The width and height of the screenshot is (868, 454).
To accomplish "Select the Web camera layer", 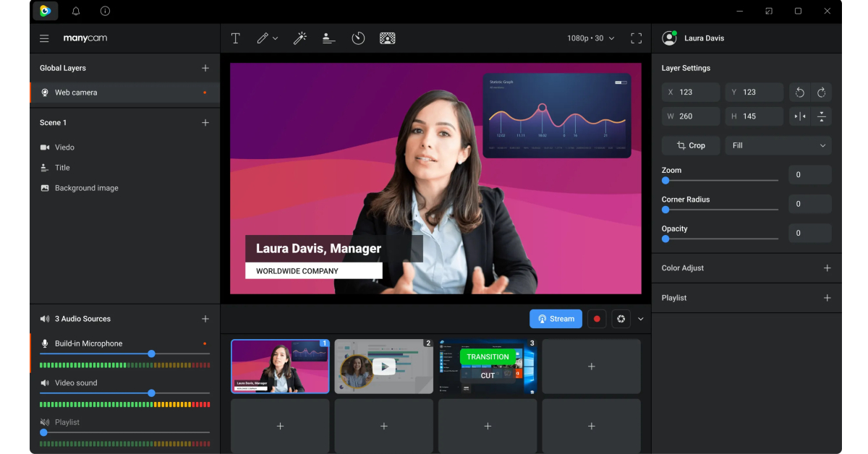I will point(124,93).
